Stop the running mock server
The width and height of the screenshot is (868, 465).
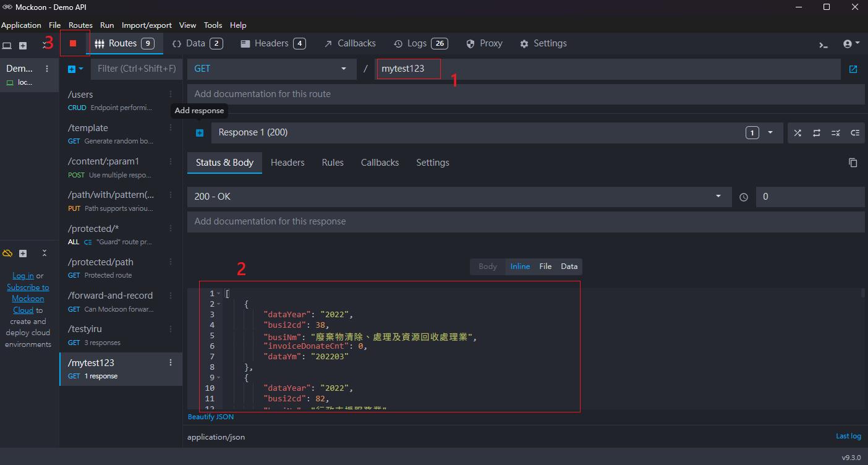[x=73, y=43]
